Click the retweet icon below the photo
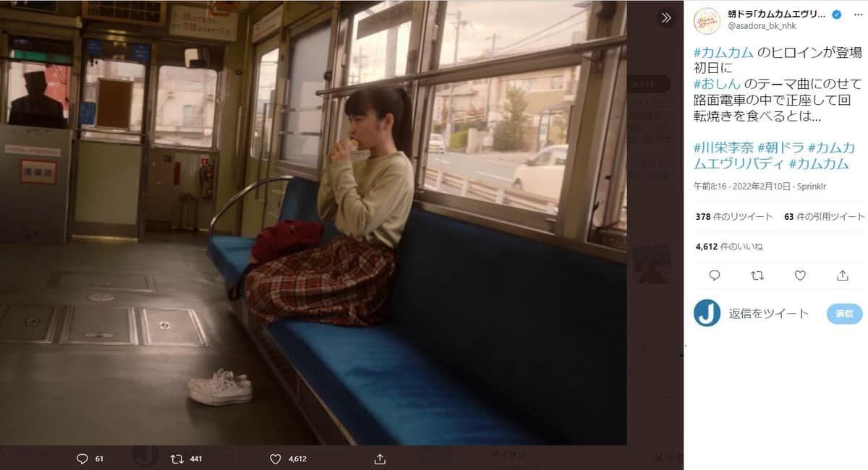The width and height of the screenshot is (868, 470). click(x=176, y=458)
